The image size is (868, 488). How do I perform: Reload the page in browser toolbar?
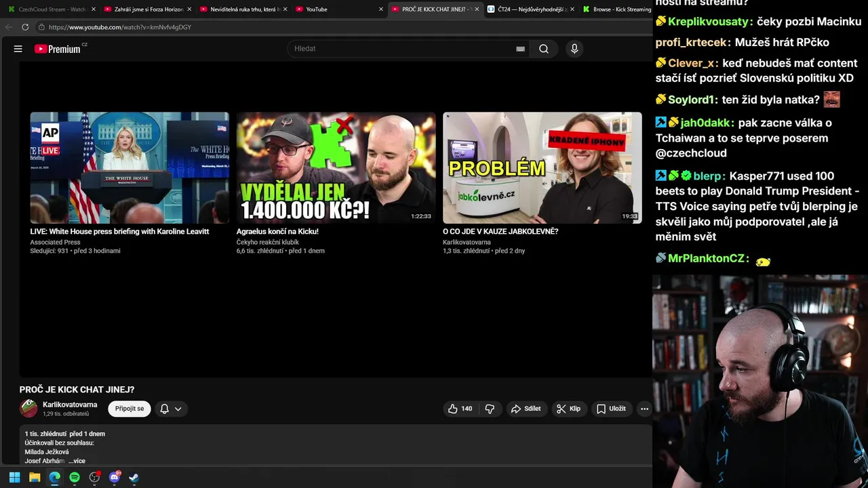[x=25, y=27]
